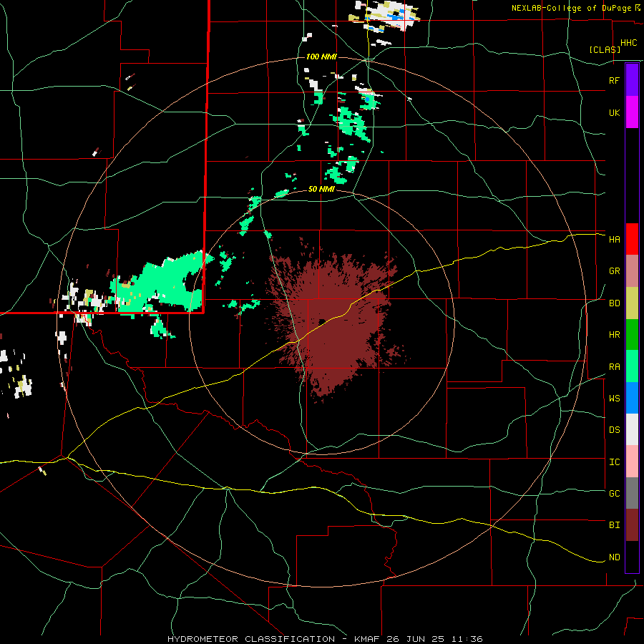Click the RA bright green legend block
The image size is (644, 644).
632,366
